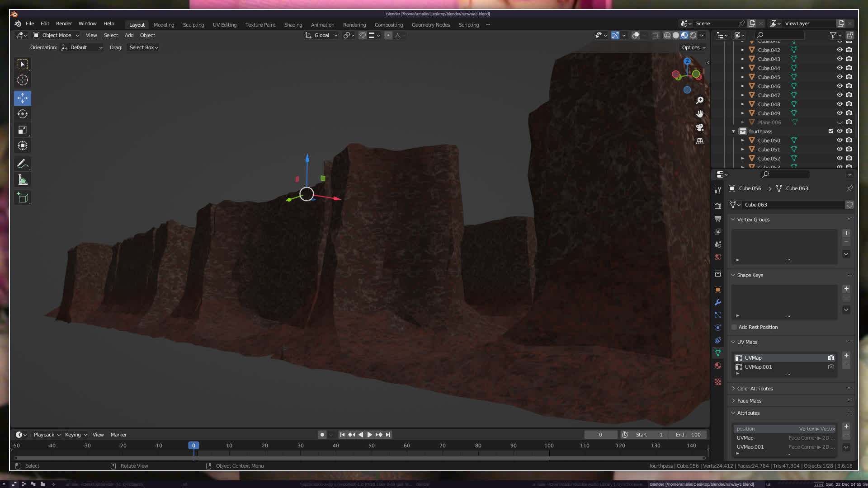Select the Annotate tool
868x488 pixels.
23,164
